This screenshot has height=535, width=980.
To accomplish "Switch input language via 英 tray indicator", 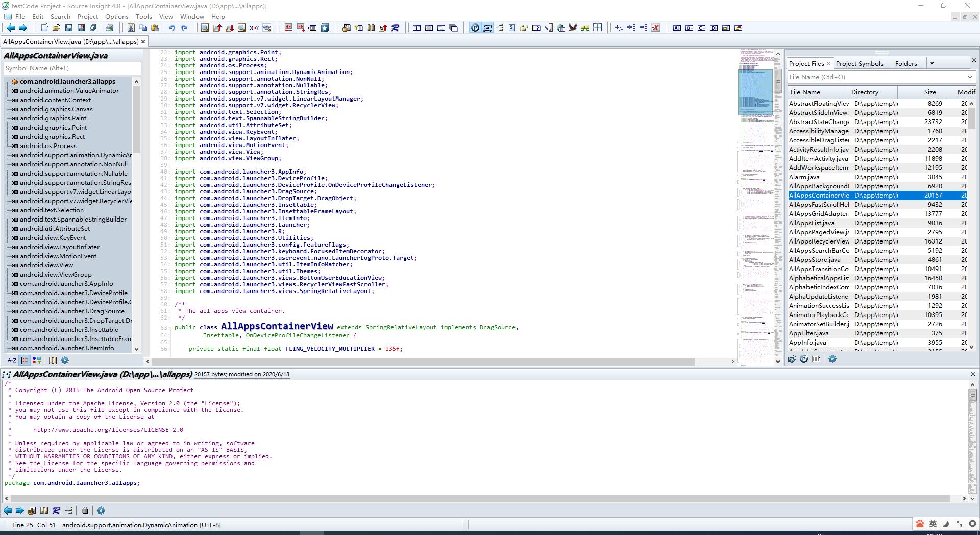I will 933,524.
